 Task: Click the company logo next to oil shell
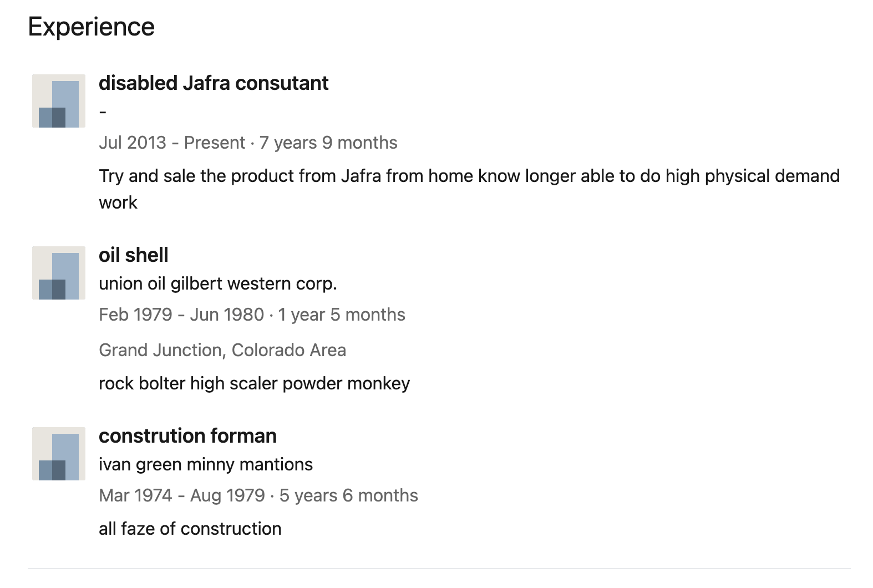[59, 273]
